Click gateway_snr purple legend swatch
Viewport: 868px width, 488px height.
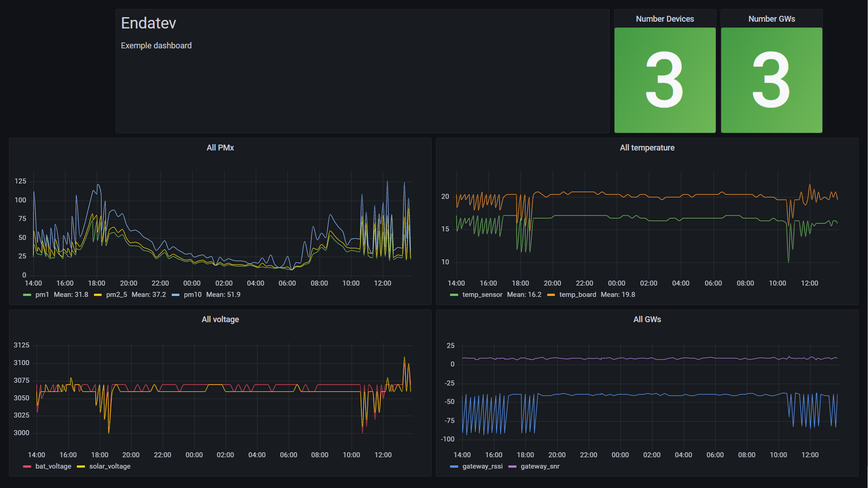click(512, 467)
